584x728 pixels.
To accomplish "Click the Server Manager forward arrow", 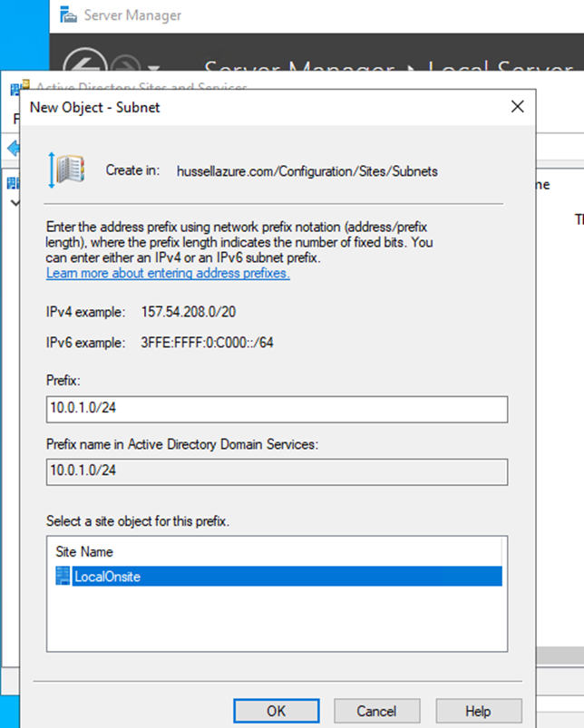I will (126, 63).
